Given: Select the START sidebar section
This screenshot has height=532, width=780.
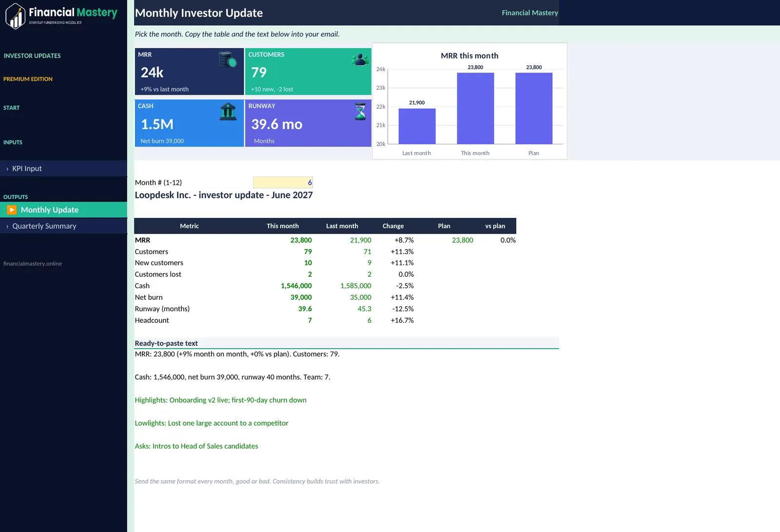Looking at the screenshot, I should 12,108.
